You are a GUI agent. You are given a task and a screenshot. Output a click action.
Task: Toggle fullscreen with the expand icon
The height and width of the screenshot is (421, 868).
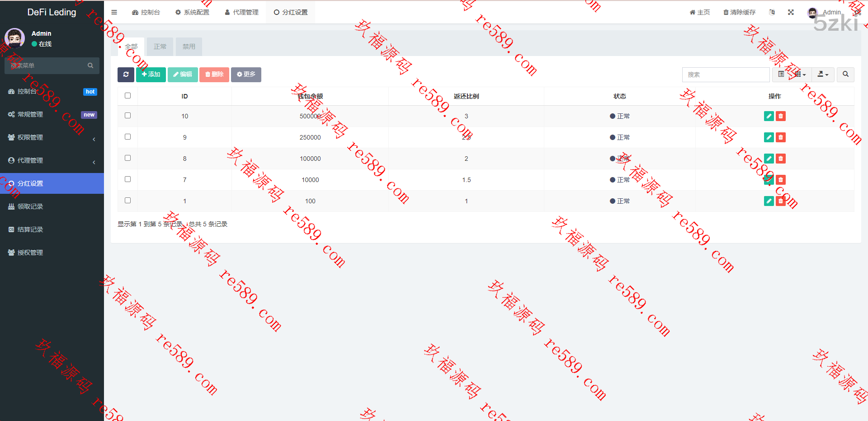click(x=791, y=12)
